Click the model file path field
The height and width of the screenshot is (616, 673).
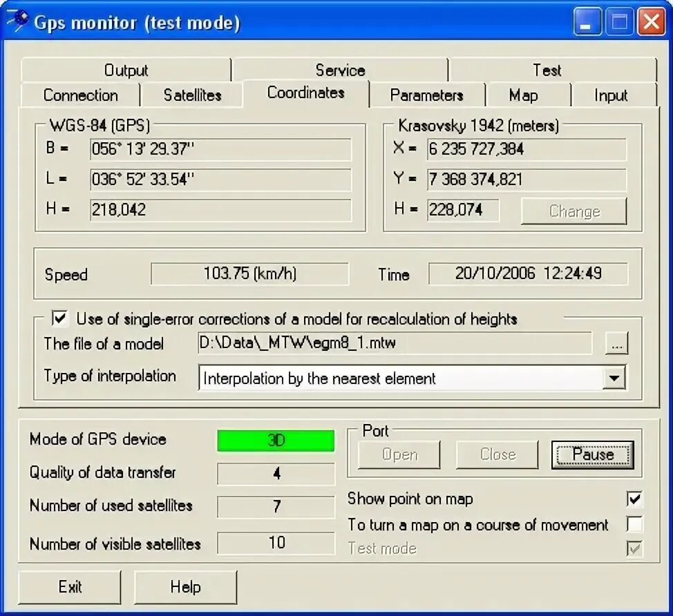[395, 343]
